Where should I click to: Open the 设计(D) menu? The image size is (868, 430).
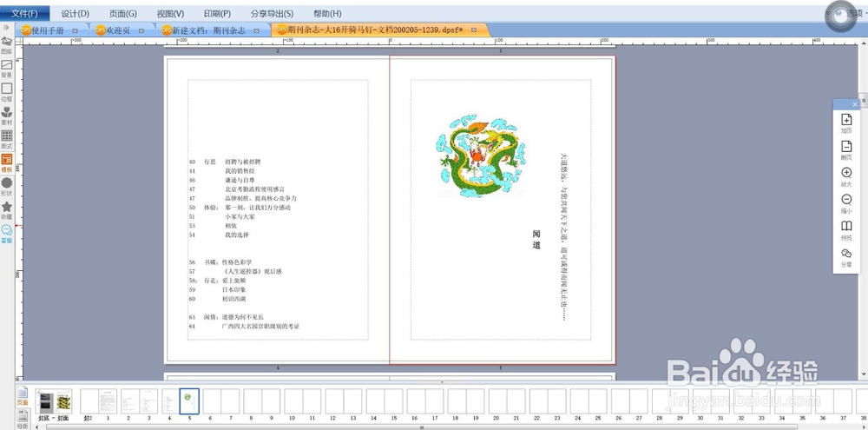point(75,13)
